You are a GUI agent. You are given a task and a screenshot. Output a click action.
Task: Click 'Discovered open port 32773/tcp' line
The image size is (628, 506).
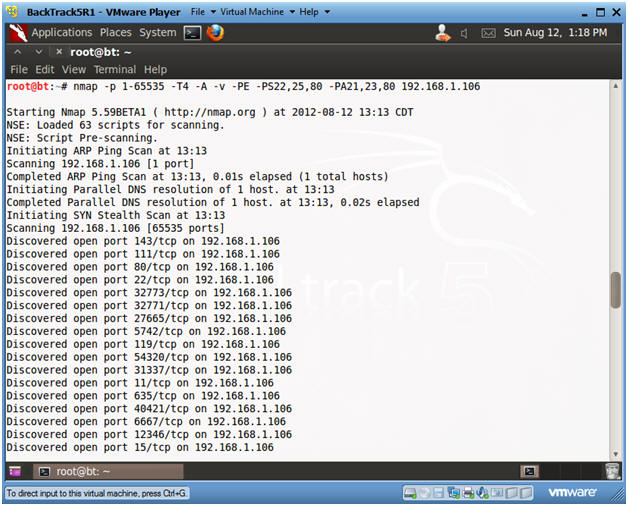[149, 292]
